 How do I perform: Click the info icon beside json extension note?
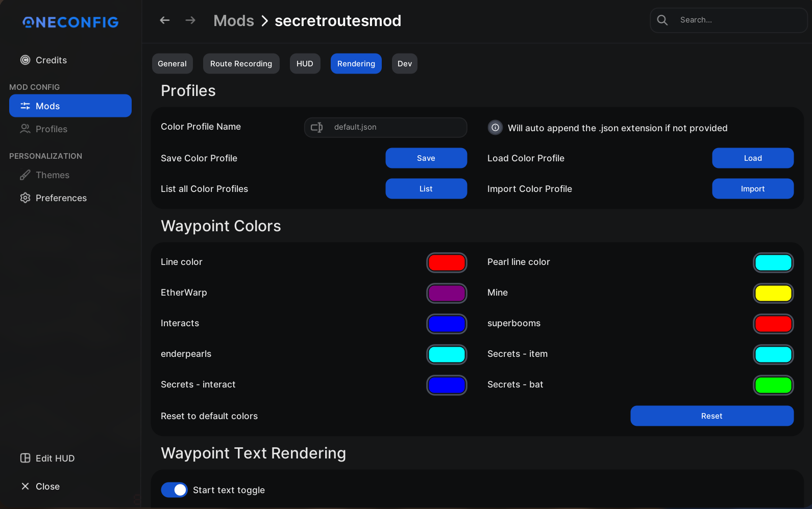[495, 128]
